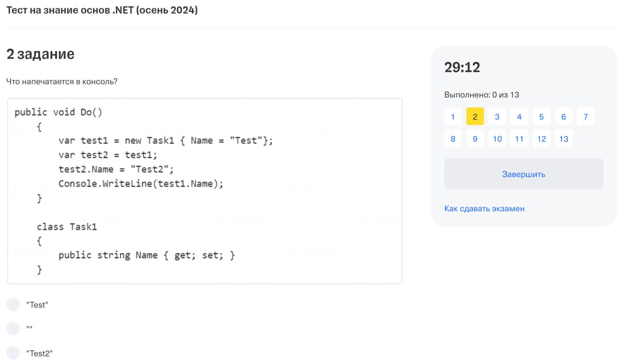Select the "Test" answer radio button

point(13,305)
